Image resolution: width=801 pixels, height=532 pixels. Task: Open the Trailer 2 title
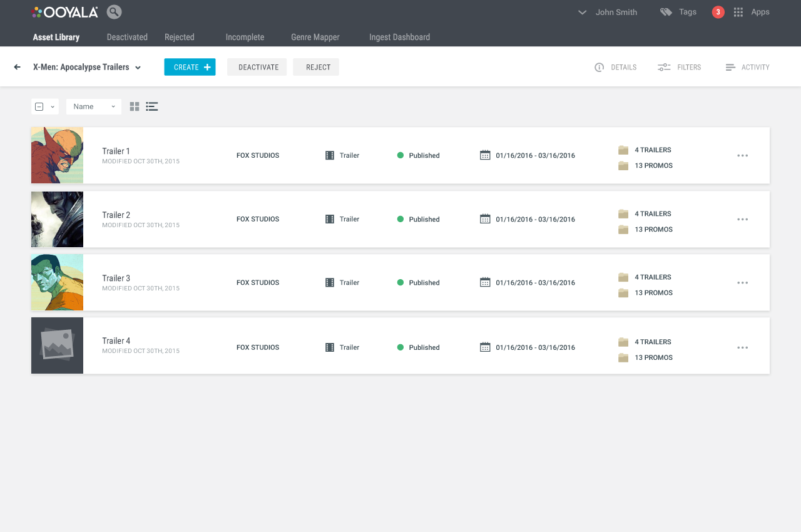[116, 215]
